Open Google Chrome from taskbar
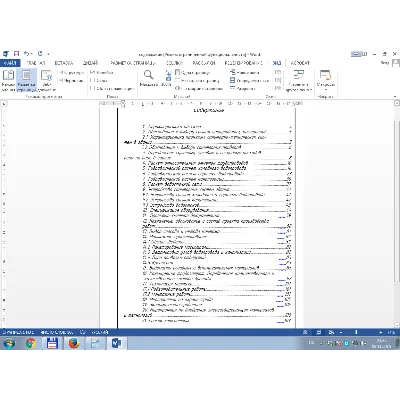Viewport: 400px width, 400px height. click(x=31, y=343)
